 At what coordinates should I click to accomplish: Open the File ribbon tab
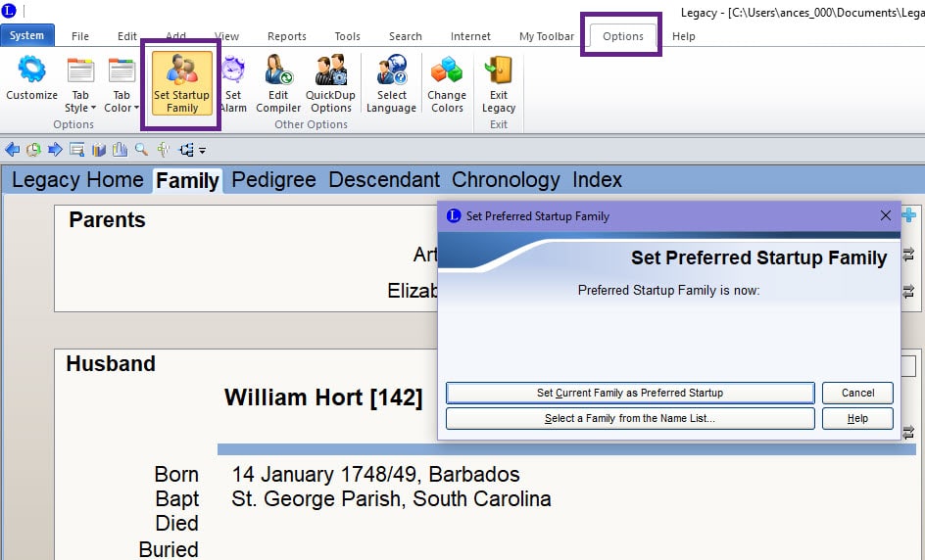click(80, 36)
